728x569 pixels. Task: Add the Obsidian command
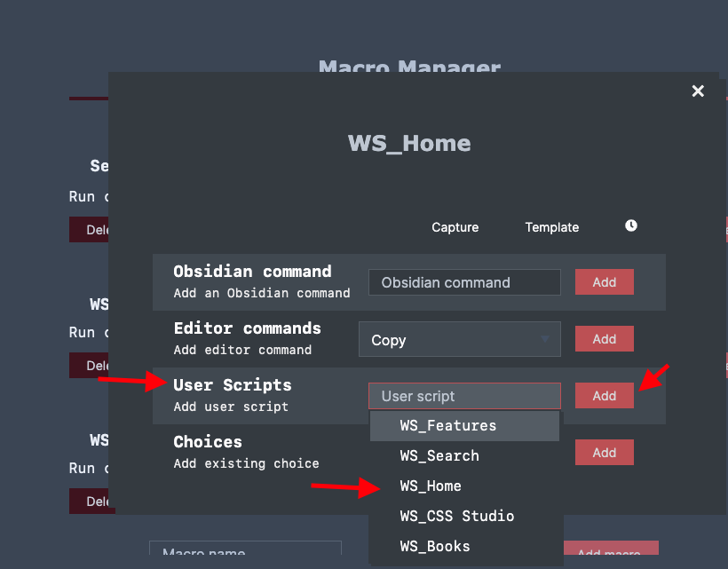(x=604, y=281)
